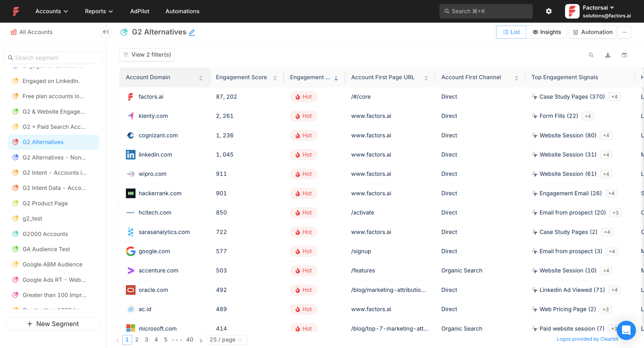Viewport: 644px width, 348px height.
Task: Open the column customization icon
Action: tap(625, 55)
